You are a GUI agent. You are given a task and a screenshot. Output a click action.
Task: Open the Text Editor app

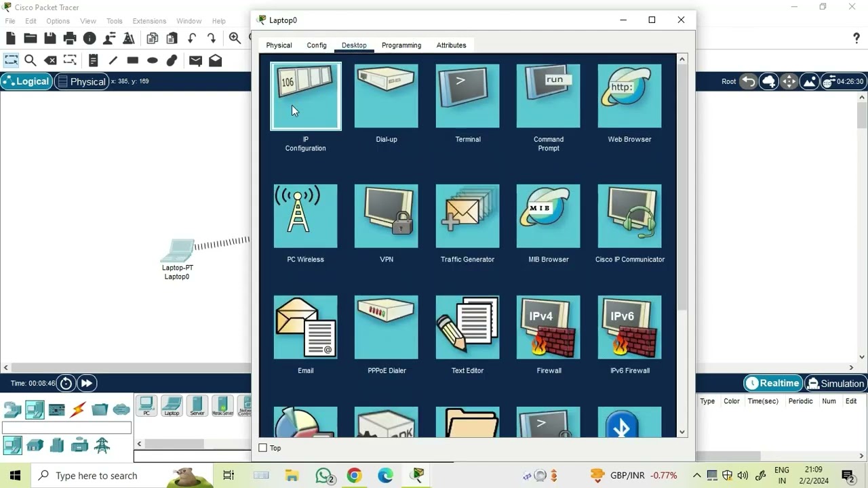coord(468,327)
